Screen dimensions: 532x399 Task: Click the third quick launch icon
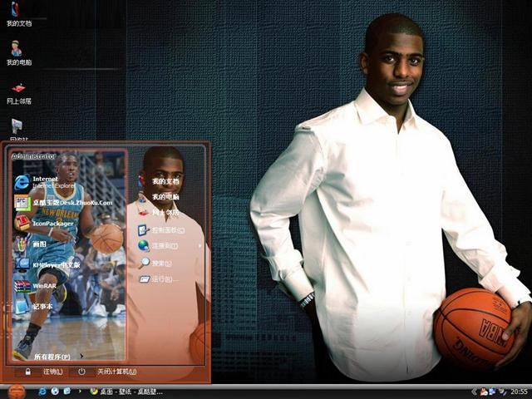[66, 392]
